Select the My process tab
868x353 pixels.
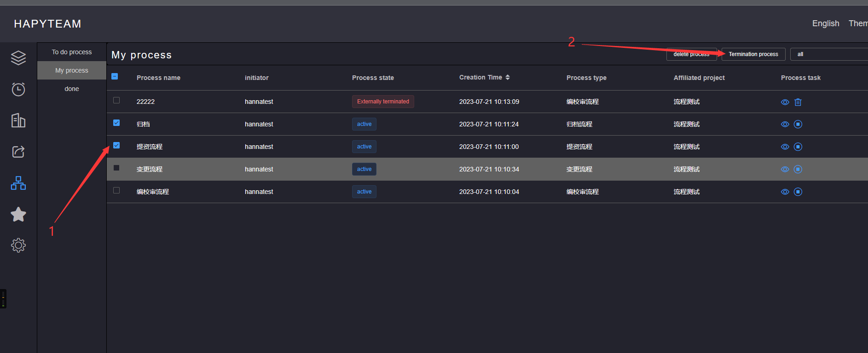(72, 70)
